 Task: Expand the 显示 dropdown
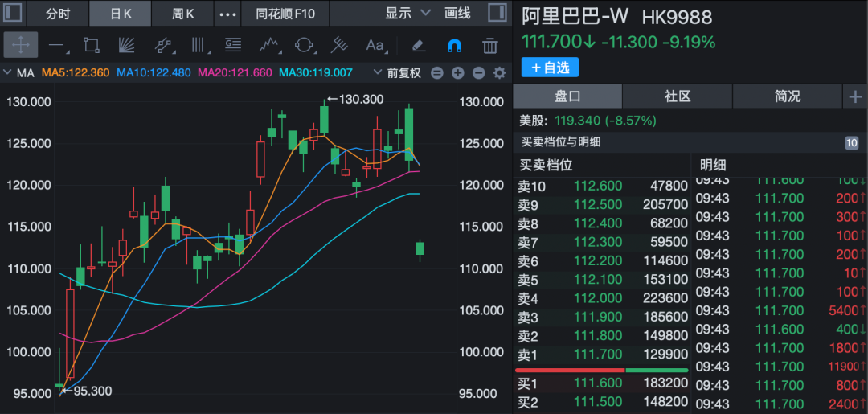click(408, 14)
